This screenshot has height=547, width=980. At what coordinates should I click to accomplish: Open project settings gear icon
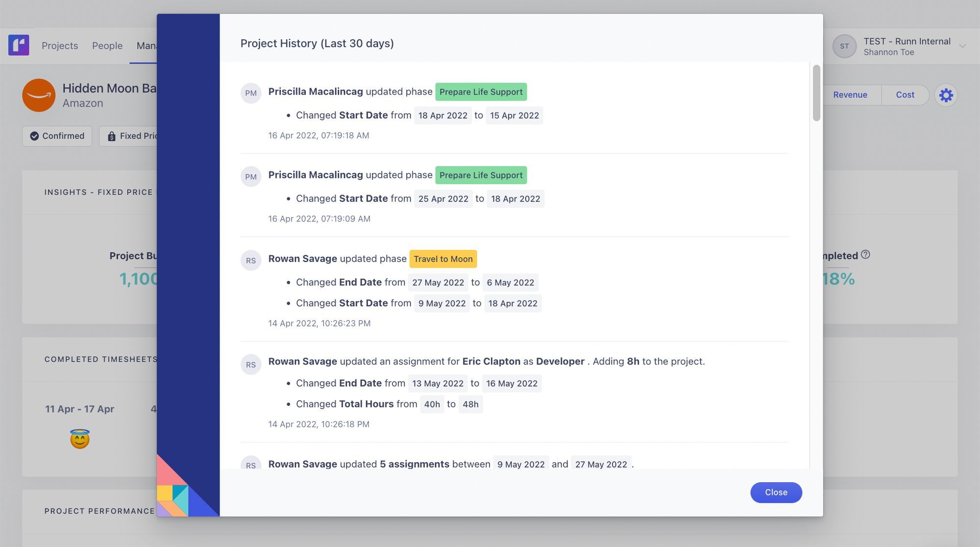click(946, 95)
